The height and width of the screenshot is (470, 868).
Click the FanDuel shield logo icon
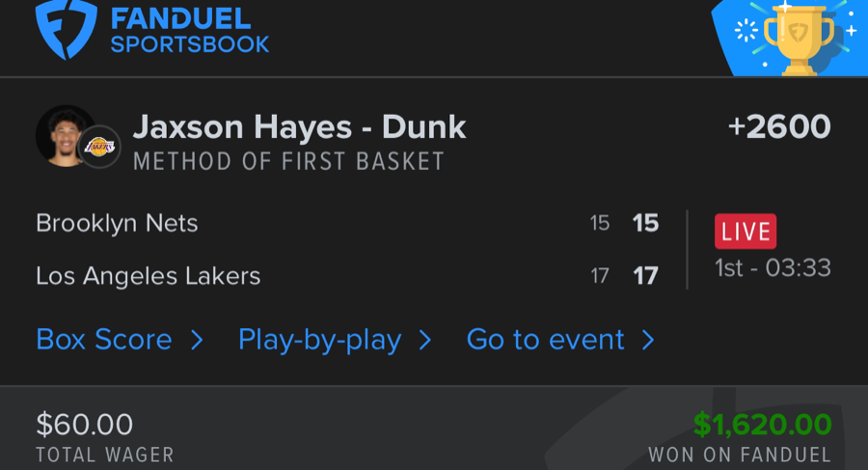[x=67, y=29]
